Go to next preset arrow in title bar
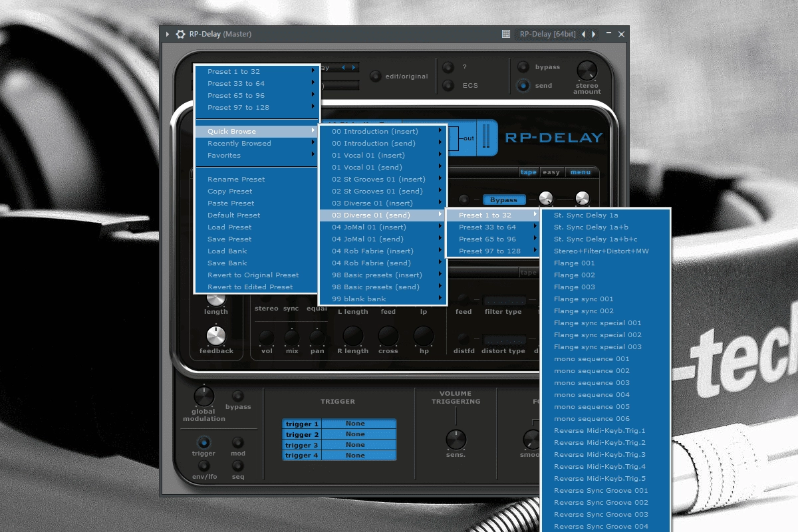The height and width of the screenshot is (532, 798). click(x=594, y=34)
